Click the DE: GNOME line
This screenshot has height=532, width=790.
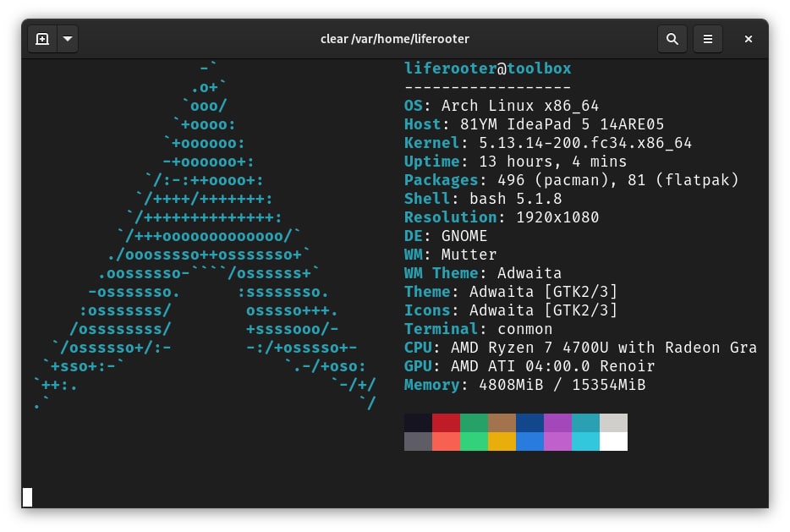click(x=446, y=236)
